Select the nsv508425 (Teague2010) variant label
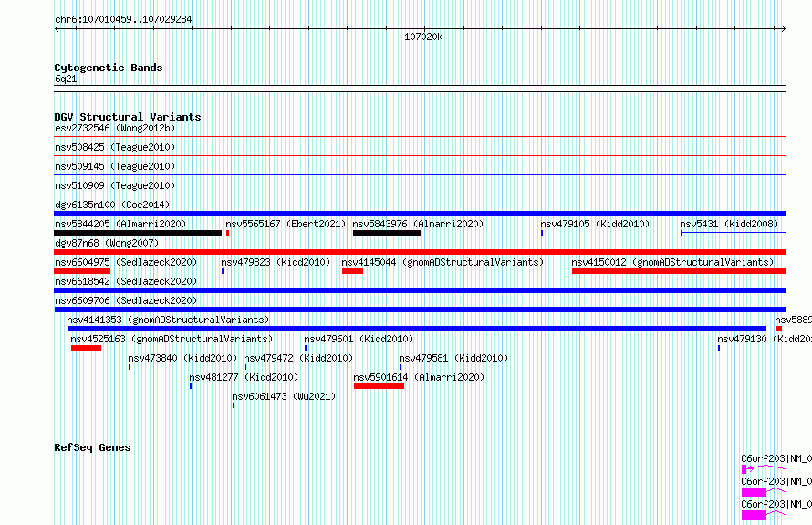 (x=115, y=147)
